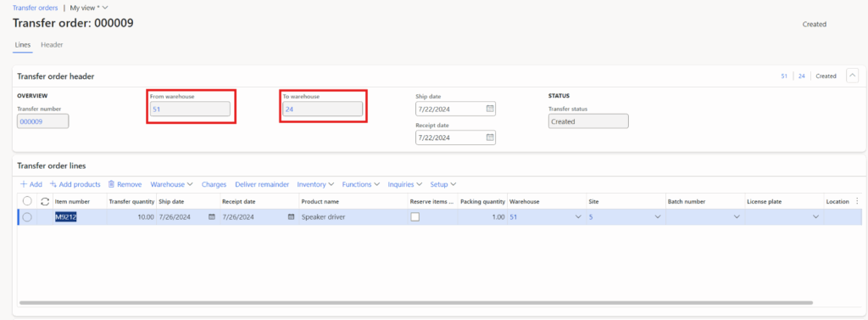This screenshot has height=320, width=868.
Task: Click the Item number M9212 cell
Action: click(x=79, y=216)
